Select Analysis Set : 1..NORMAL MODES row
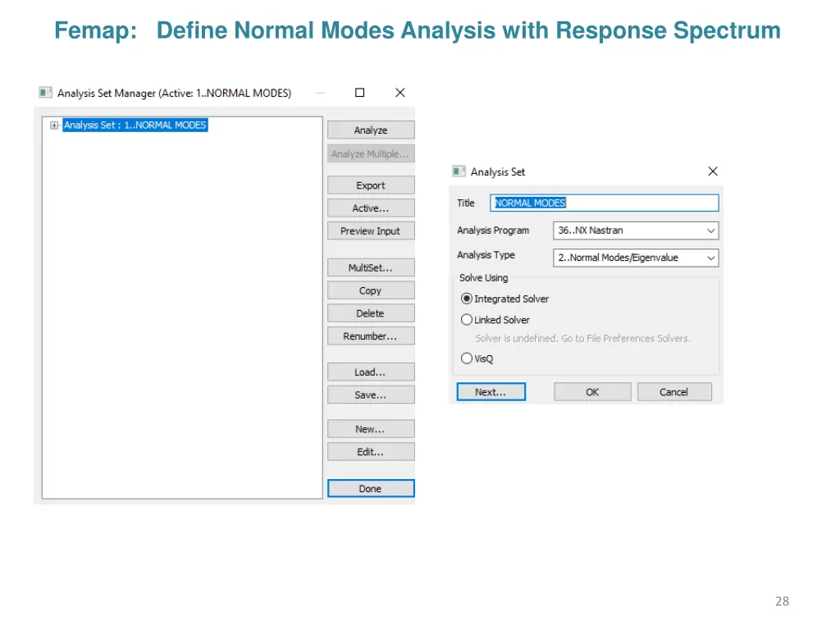The image size is (840, 630). 135,126
